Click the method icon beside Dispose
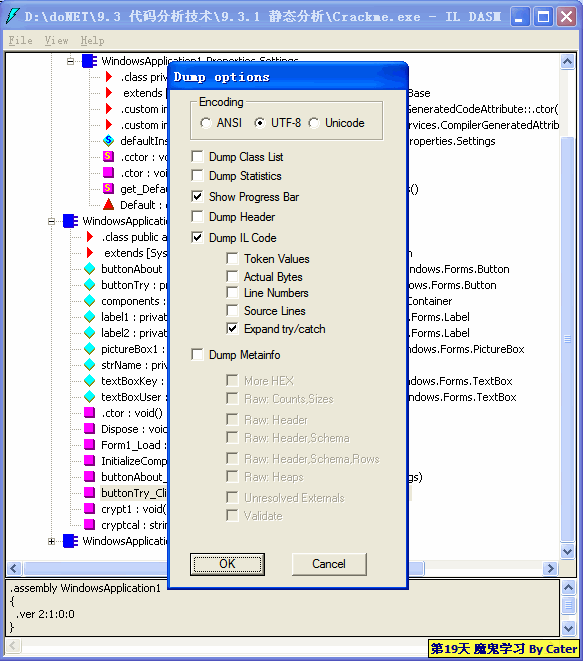Viewport: 583px width, 661px height. (x=89, y=428)
